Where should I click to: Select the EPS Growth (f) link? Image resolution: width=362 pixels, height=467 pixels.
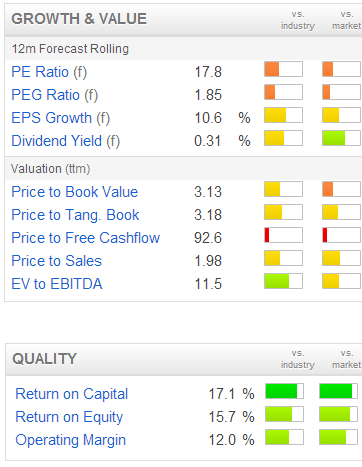pyautogui.click(x=60, y=118)
